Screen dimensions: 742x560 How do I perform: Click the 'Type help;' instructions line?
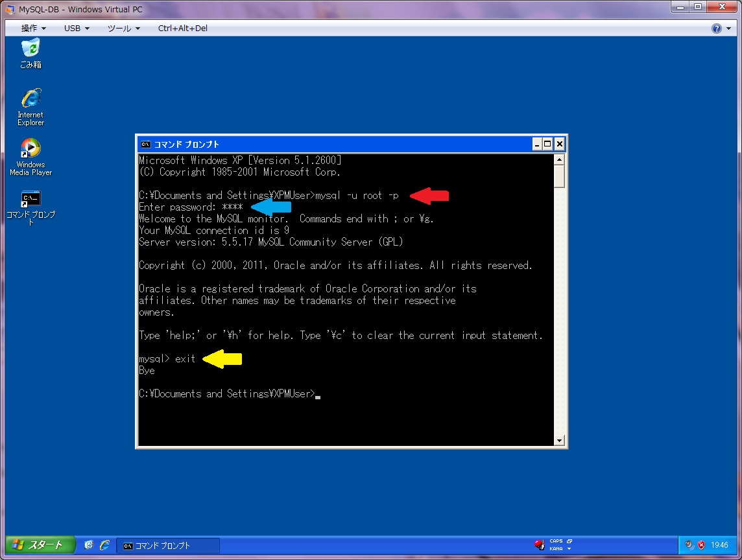341,335
